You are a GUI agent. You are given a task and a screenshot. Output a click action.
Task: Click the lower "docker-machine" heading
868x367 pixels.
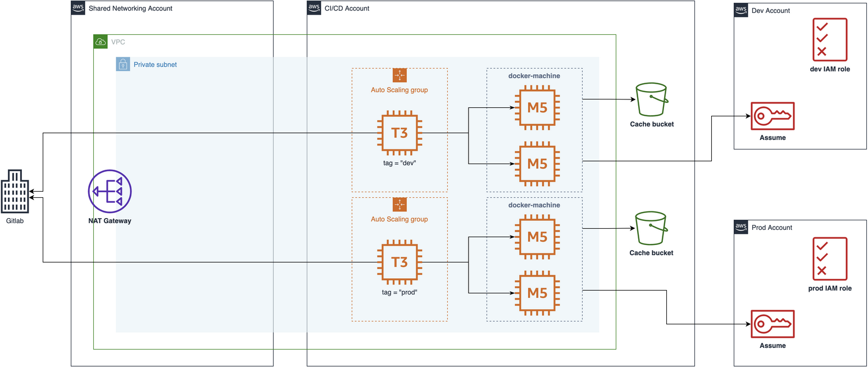[x=534, y=205]
